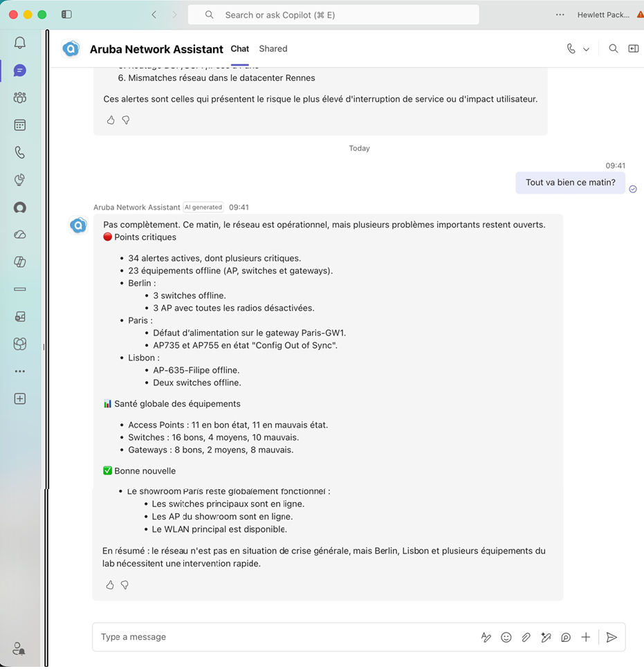Screen dimensions: 644x671
Task: Add an app with plus square icon
Action: 19,399
